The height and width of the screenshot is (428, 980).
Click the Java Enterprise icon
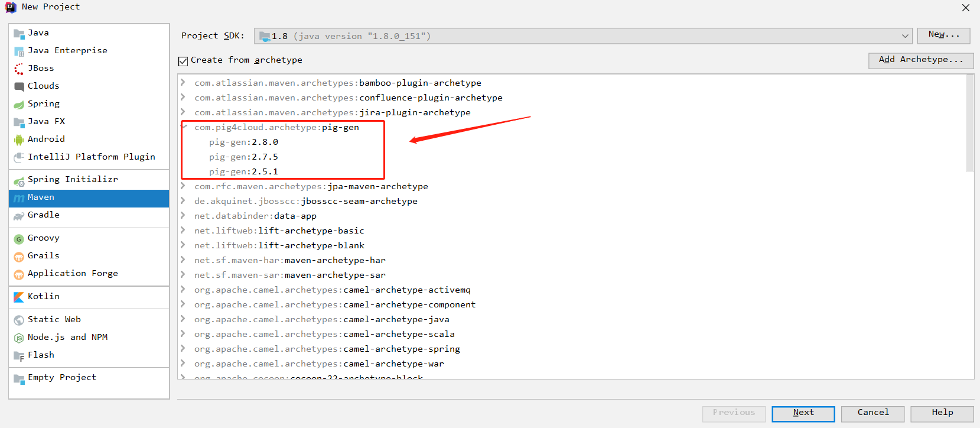pos(19,51)
